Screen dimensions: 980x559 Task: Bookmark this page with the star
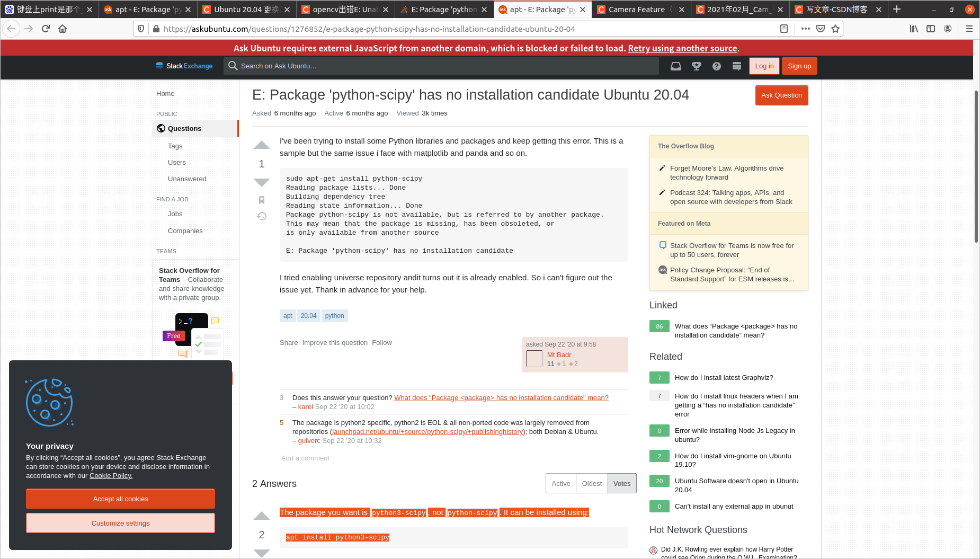pos(835,29)
